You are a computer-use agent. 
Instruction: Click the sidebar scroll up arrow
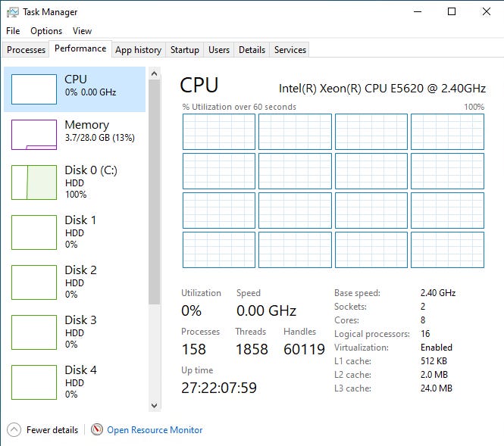click(x=155, y=74)
